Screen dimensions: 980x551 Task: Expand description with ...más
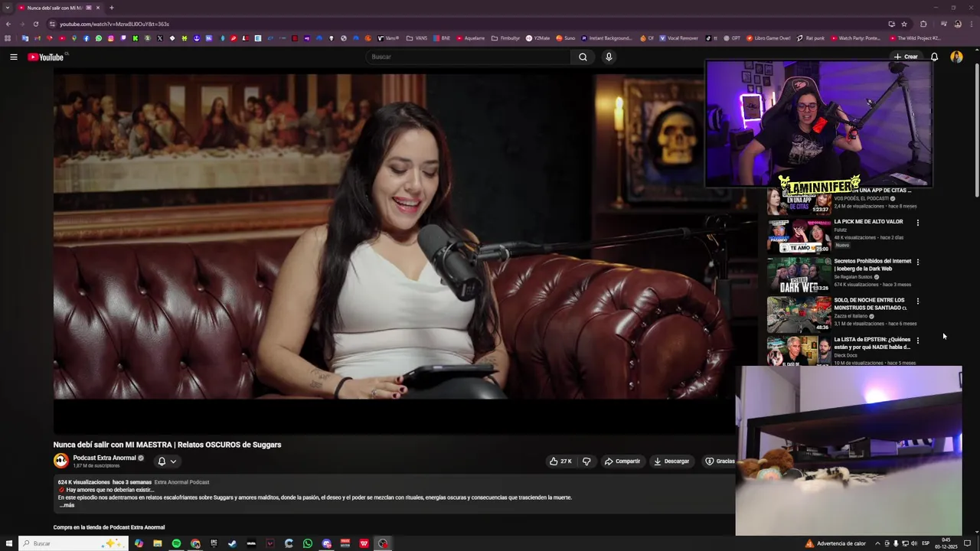click(x=67, y=505)
